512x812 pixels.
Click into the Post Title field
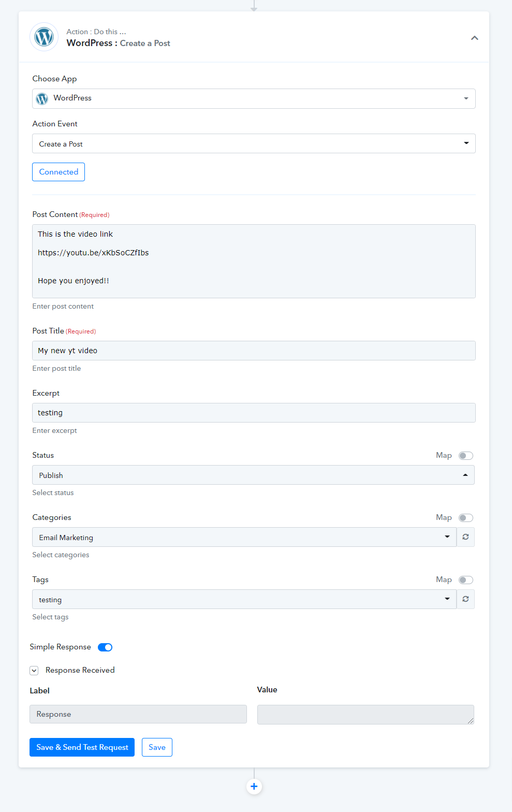(254, 351)
